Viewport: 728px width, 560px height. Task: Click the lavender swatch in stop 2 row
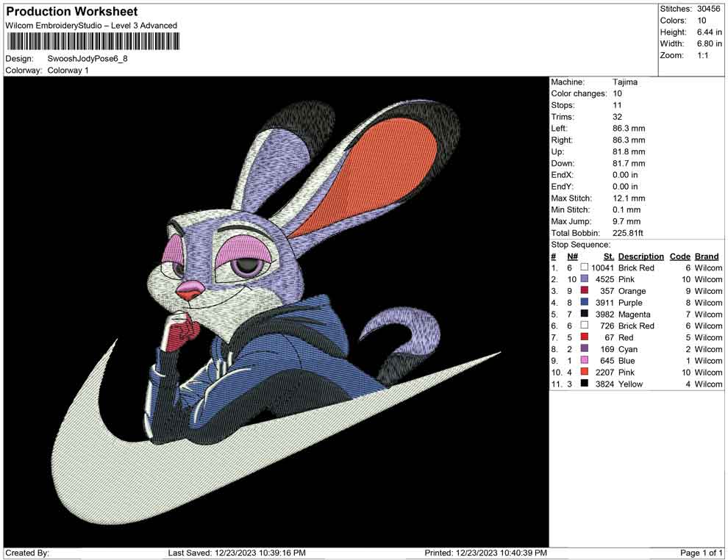584,279
